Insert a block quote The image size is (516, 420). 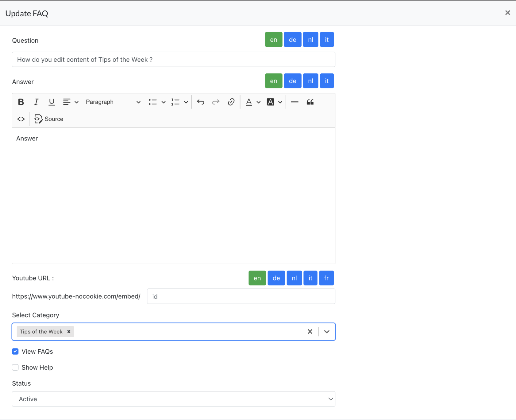310,102
